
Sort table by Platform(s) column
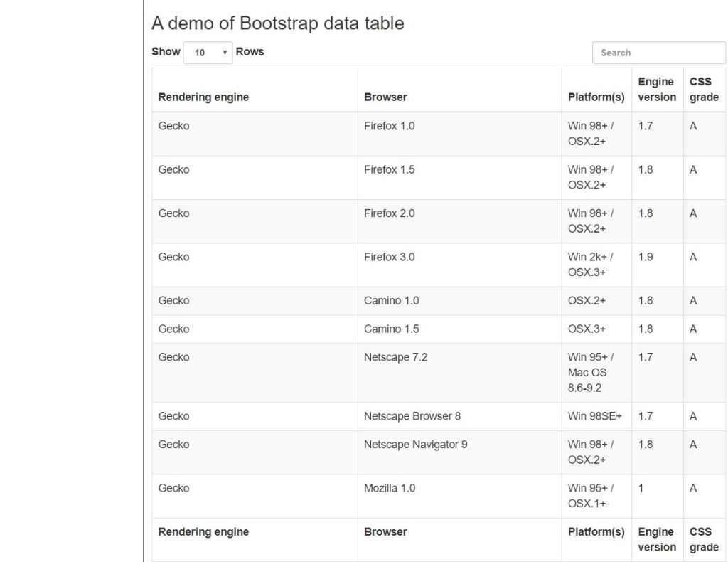click(x=596, y=97)
